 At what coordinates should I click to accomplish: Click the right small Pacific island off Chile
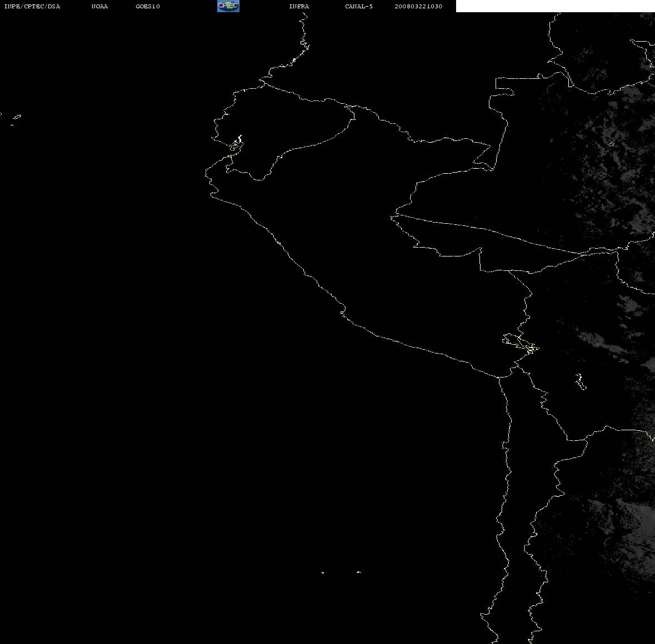358,572
